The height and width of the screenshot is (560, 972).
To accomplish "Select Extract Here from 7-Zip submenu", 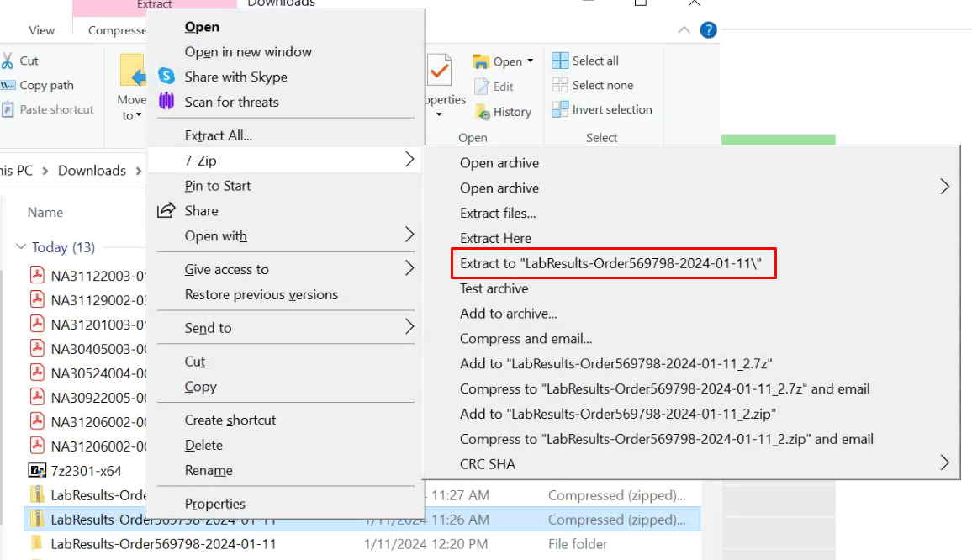I will pyautogui.click(x=495, y=238).
